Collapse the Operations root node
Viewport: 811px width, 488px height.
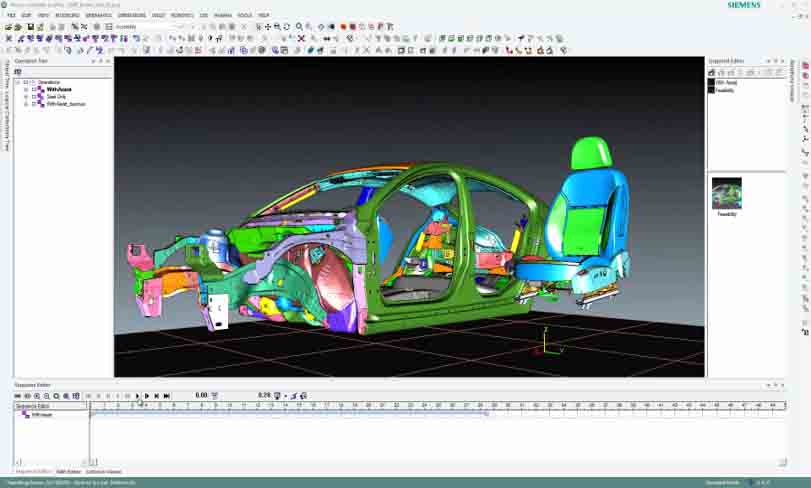tap(17, 82)
